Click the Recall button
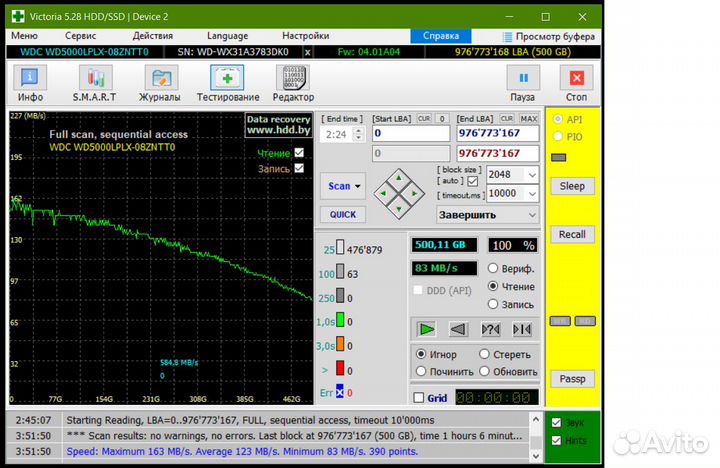720x468 pixels. (x=572, y=234)
